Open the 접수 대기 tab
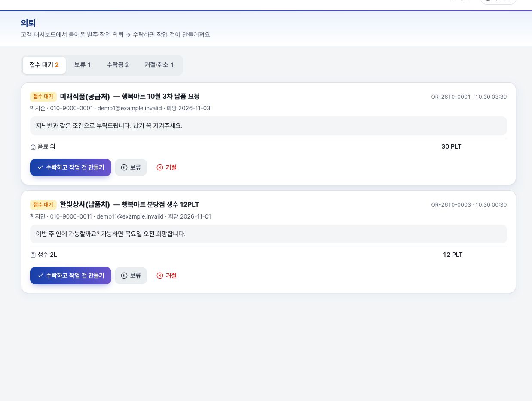This screenshot has width=532, height=401. pyautogui.click(x=44, y=65)
